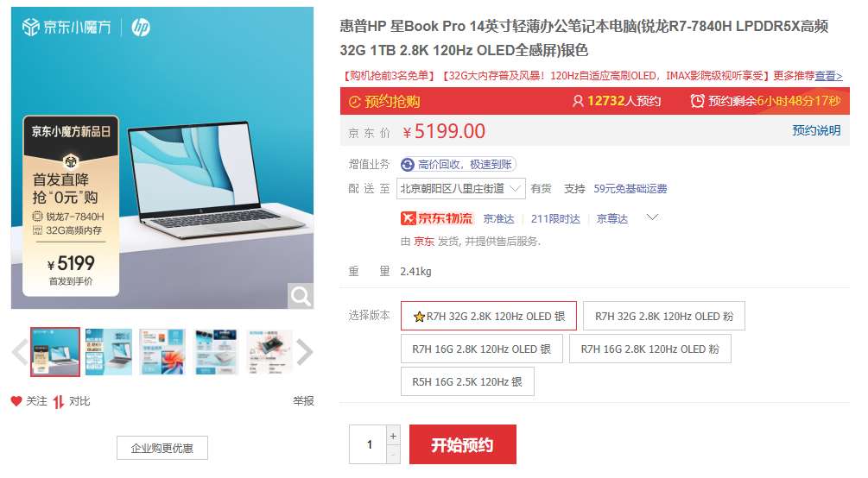This screenshot has height=478, width=868.
Task: Open the 预约说明 link
Action: click(816, 130)
